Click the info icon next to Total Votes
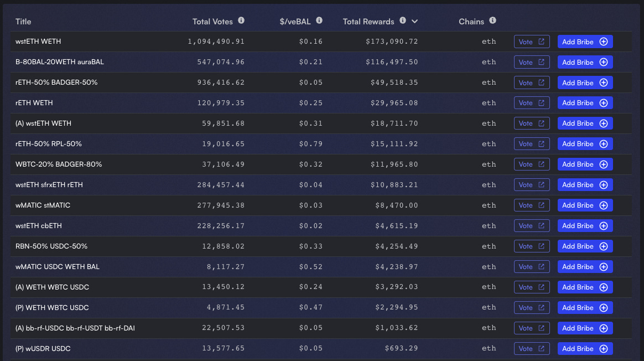This screenshot has height=361, width=644. tap(241, 20)
